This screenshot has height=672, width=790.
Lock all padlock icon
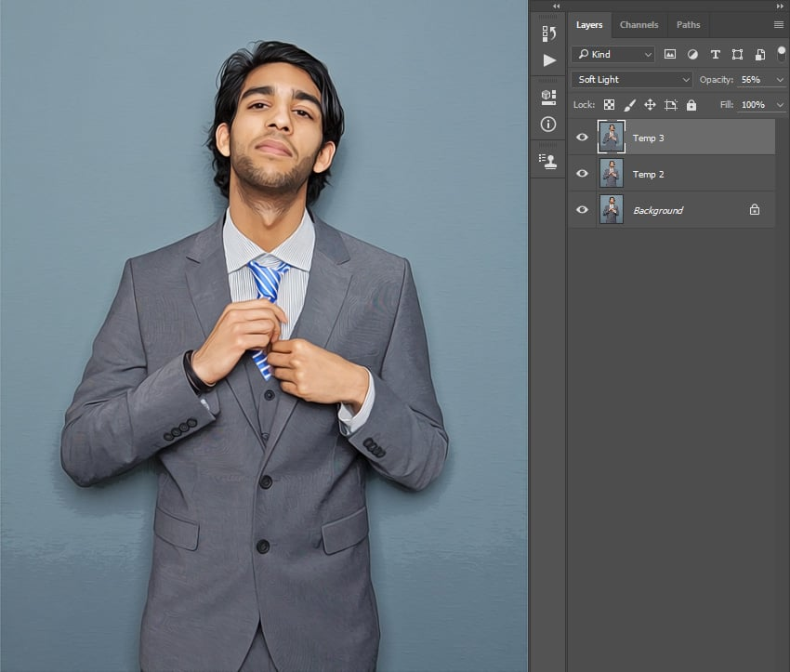tap(691, 105)
